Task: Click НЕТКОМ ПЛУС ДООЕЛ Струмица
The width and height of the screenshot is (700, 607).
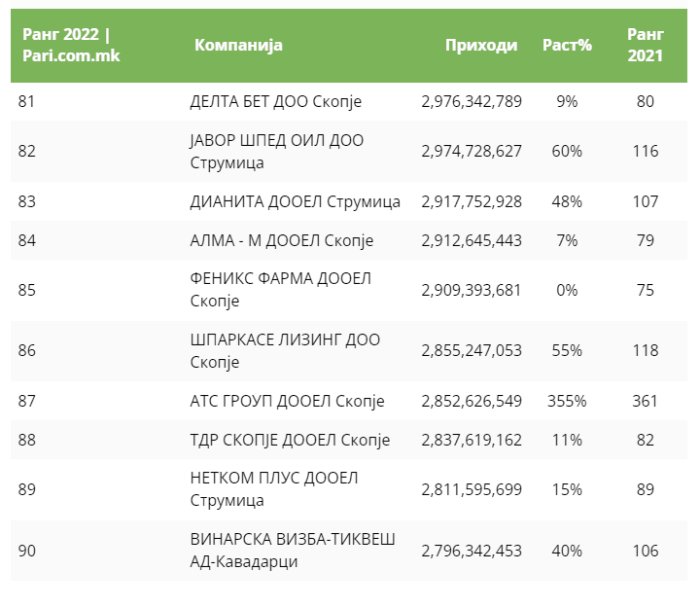Action: [274, 489]
